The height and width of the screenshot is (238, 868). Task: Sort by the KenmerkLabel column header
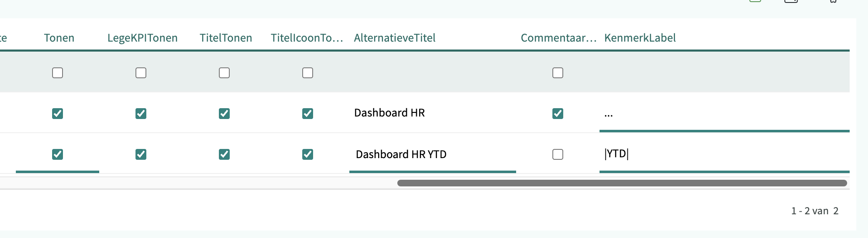640,38
